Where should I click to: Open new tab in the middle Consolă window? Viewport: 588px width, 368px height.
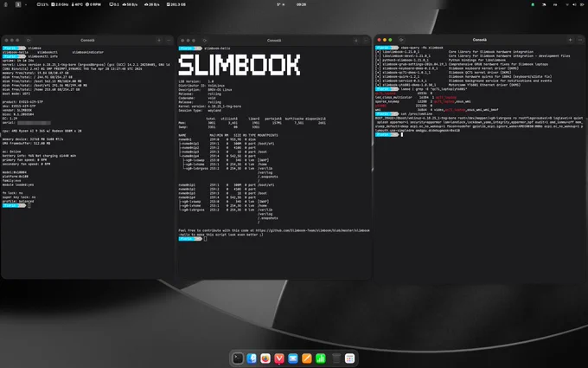tap(356, 40)
